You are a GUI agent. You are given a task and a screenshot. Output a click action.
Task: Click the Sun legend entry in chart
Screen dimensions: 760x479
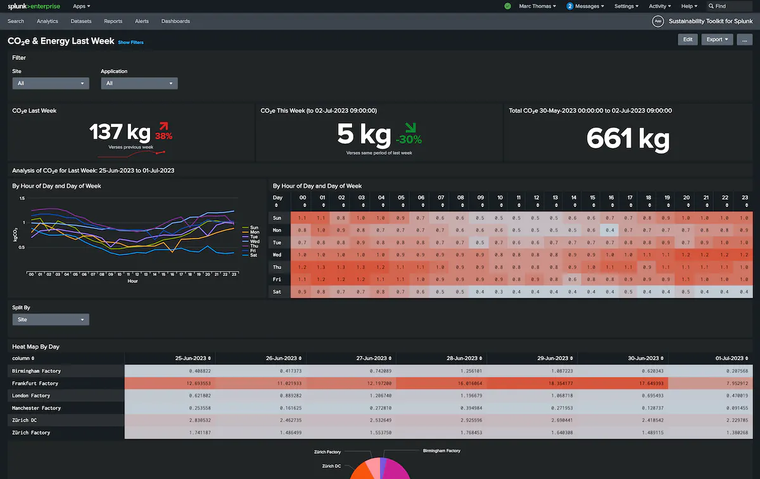251,227
